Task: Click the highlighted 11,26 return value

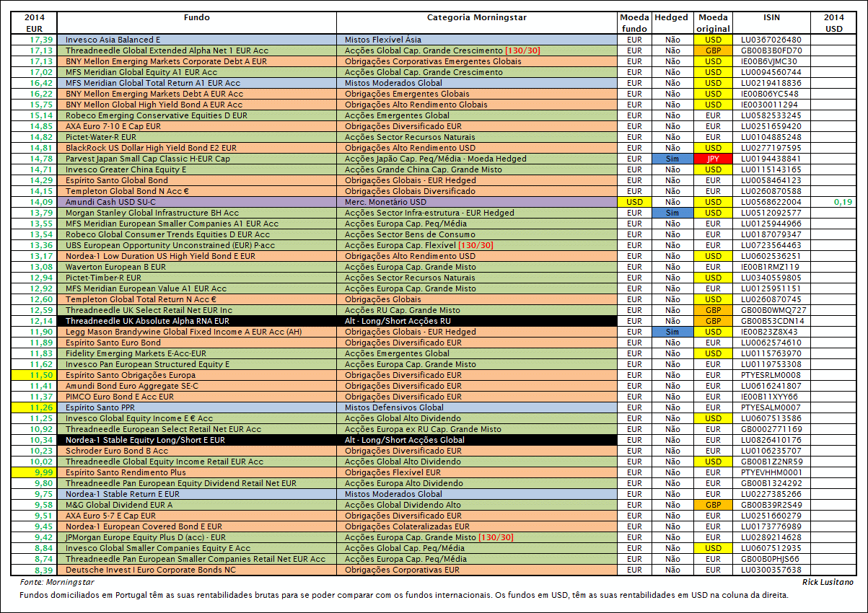Action: coord(34,407)
